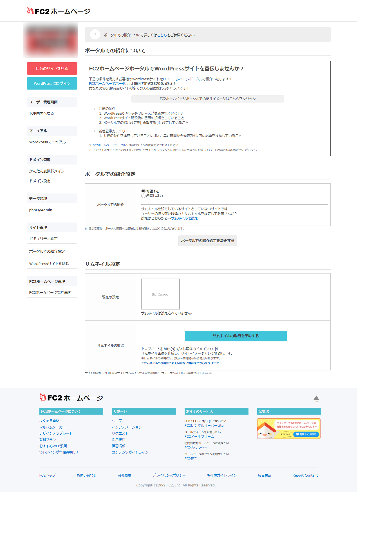Click the question mark help icon

tap(95, 35)
